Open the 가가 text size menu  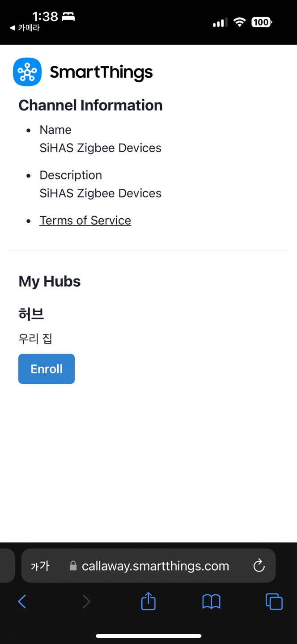(40, 566)
